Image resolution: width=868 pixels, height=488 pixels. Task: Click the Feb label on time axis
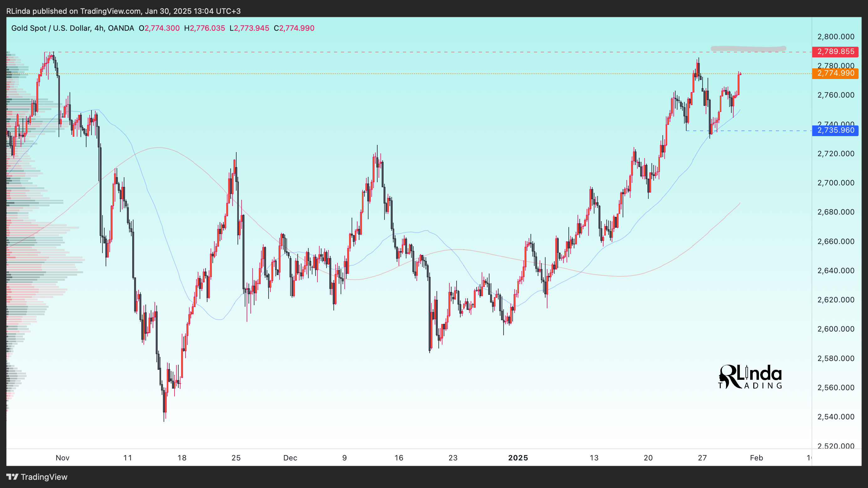(756, 458)
